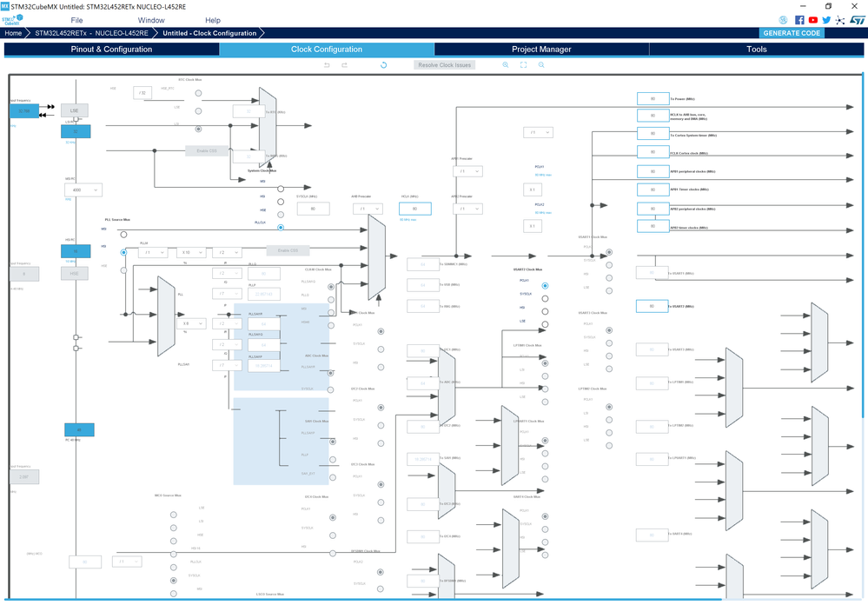The image size is (868, 605).
Task: Open the Window menu
Action: (151, 21)
